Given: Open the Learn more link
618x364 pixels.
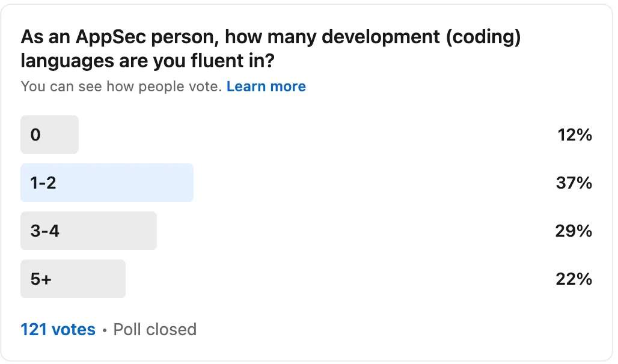Looking at the screenshot, I should (266, 86).
